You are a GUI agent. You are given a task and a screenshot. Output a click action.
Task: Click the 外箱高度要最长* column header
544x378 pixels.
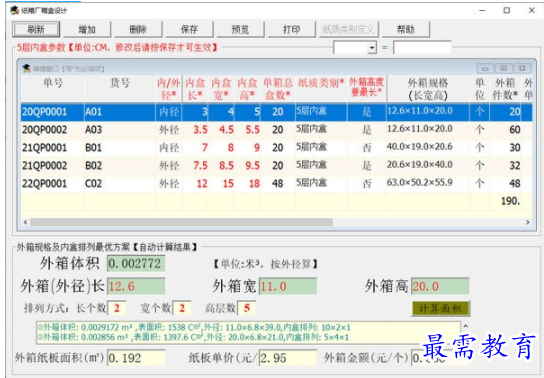pyautogui.click(x=367, y=88)
